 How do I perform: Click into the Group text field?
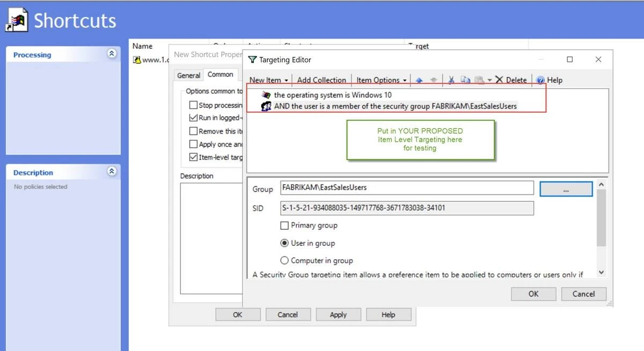coord(406,188)
